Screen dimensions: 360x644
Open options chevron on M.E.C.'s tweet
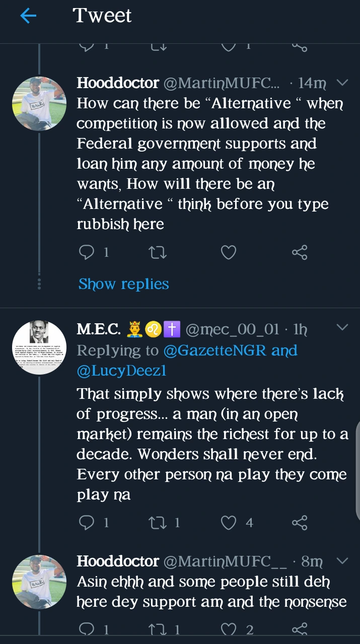click(x=342, y=328)
